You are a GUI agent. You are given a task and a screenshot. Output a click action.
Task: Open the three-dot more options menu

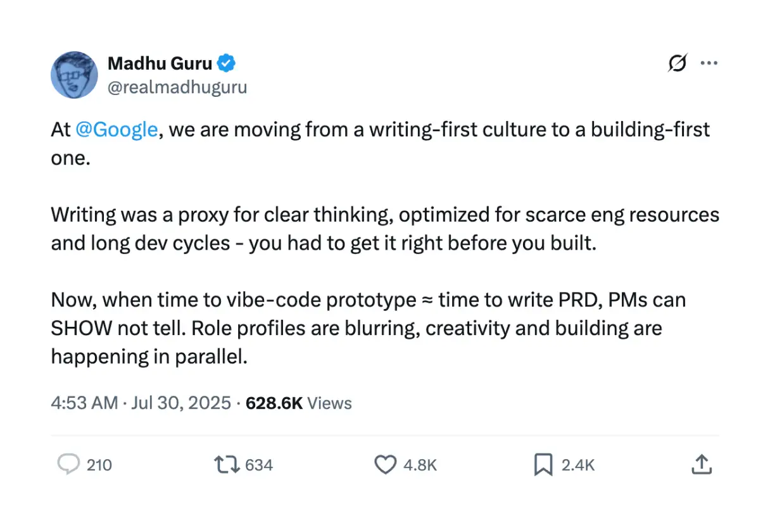point(709,63)
